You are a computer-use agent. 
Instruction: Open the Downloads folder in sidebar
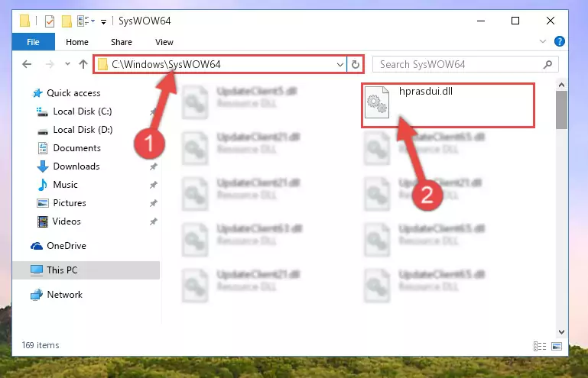point(76,166)
